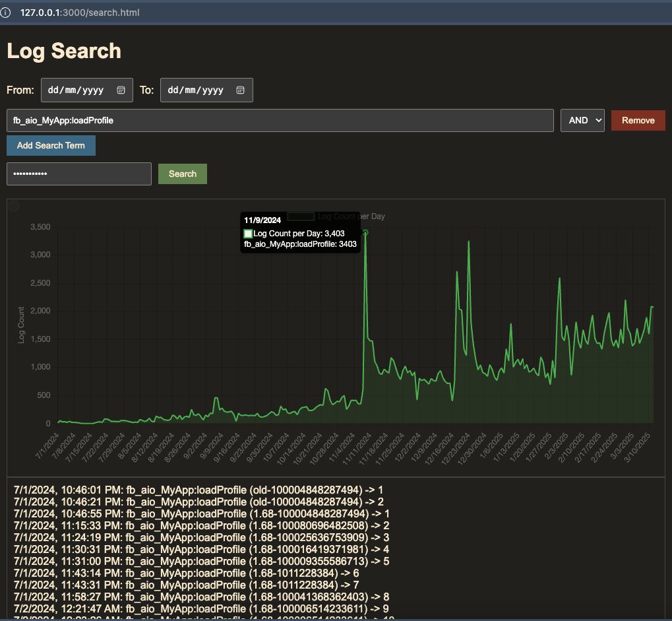Screen dimensions: 672x621
Task: Open the AND operator dropdown
Action: [582, 121]
